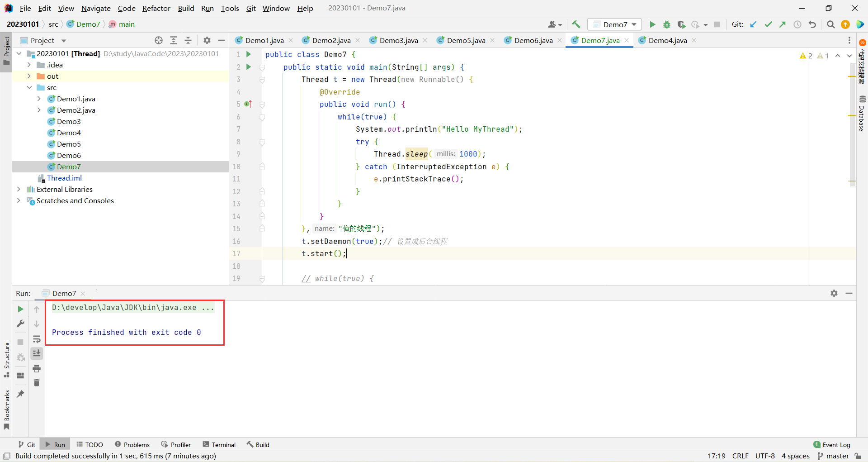Select Thread.iml in the project tree
This screenshot has width=868, height=462.
(x=64, y=178)
